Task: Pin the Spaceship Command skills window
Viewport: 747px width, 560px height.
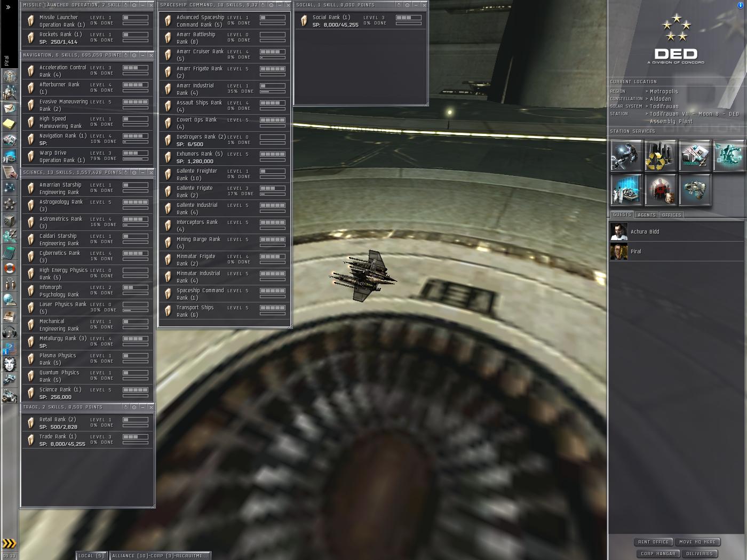Action: (x=263, y=5)
